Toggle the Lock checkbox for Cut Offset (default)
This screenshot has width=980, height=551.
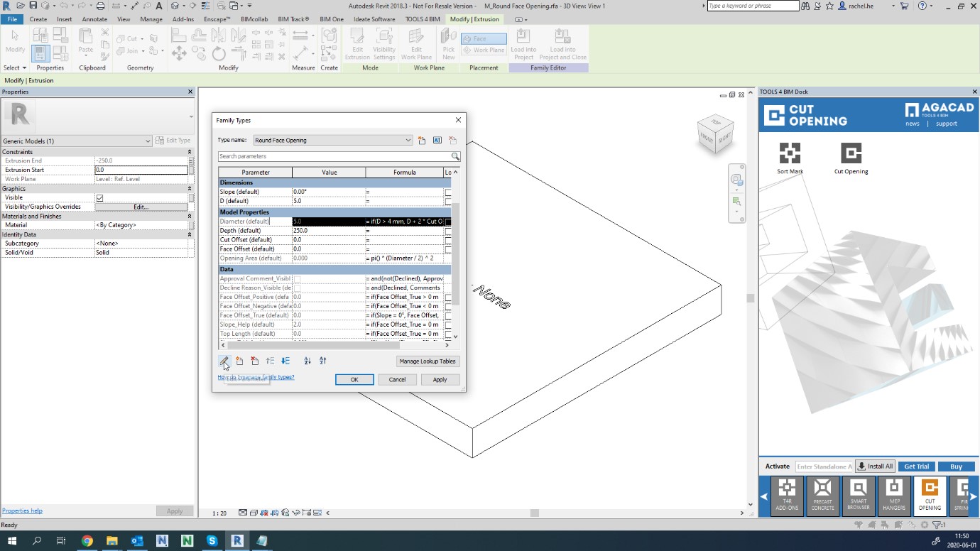[448, 240]
